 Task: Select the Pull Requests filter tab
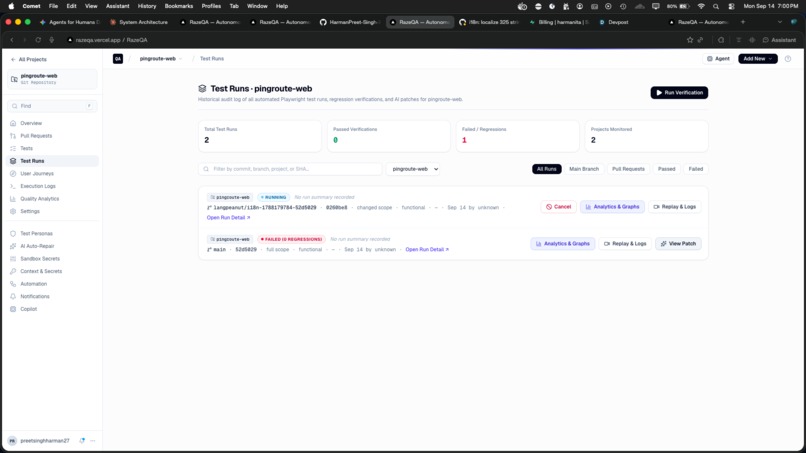[628, 169]
